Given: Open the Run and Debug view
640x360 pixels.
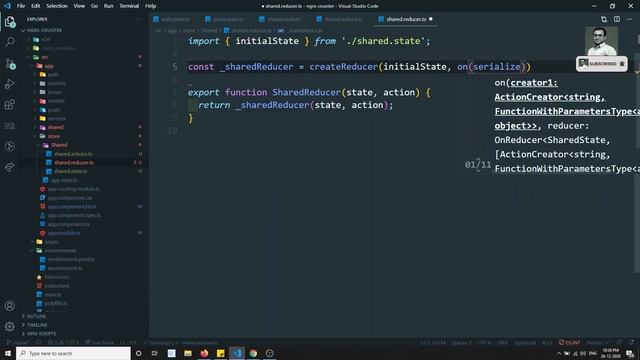Looking at the screenshot, I should pos(10,84).
